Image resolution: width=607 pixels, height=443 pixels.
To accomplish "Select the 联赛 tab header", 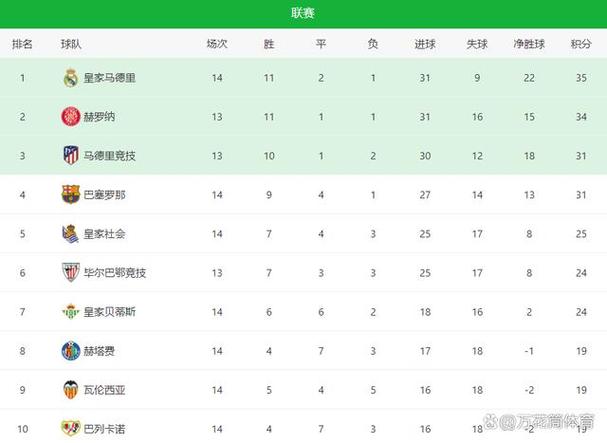I will pos(303,13).
